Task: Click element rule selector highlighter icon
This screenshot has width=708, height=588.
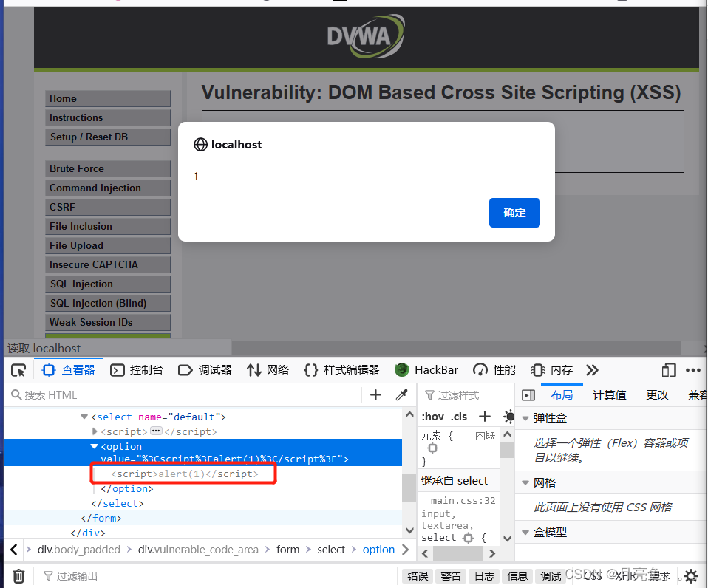Action: [x=432, y=448]
